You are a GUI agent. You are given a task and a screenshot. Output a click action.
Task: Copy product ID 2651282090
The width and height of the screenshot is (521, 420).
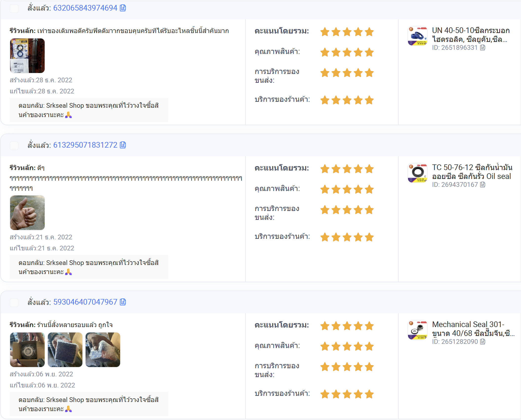click(x=483, y=342)
